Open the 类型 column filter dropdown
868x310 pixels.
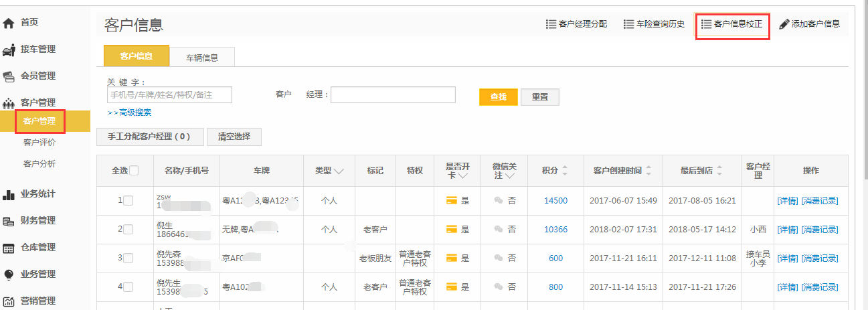[x=339, y=171]
